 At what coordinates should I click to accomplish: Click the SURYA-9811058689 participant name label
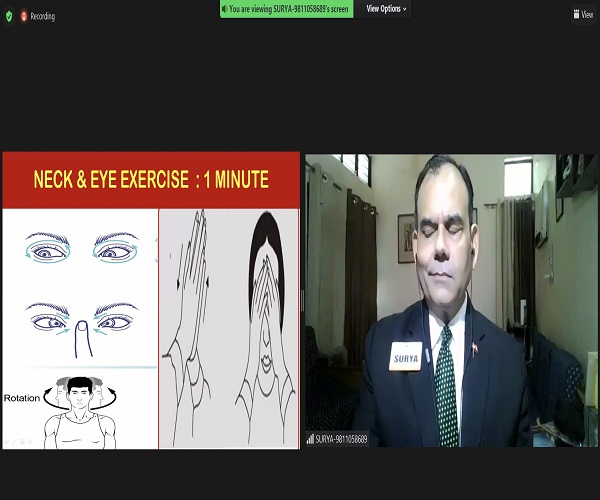coord(341,439)
